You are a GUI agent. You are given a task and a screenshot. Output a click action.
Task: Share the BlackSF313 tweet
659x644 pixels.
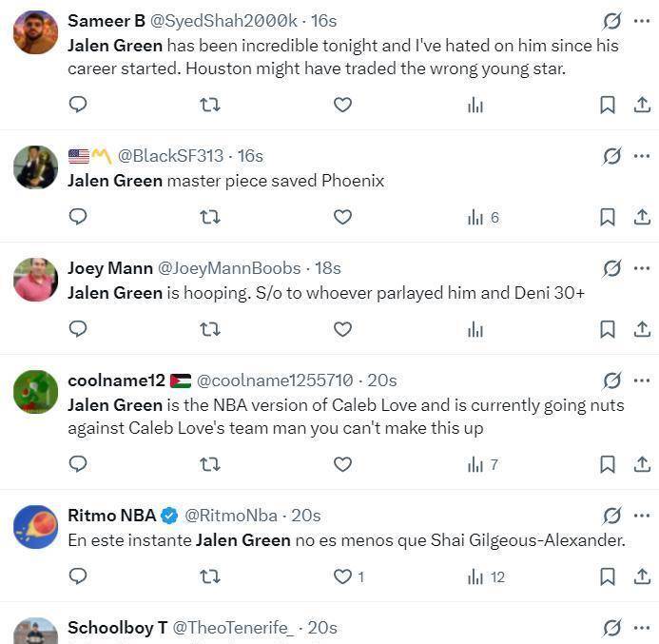[642, 217]
